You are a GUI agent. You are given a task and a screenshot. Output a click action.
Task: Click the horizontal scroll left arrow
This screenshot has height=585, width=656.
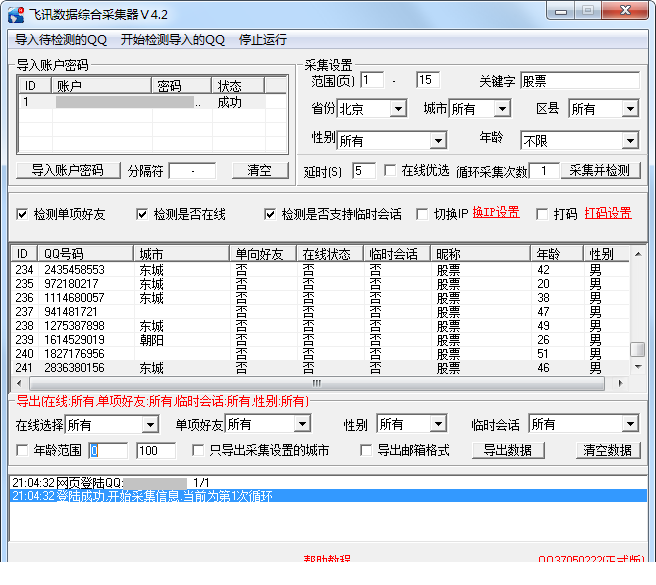[19, 383]
